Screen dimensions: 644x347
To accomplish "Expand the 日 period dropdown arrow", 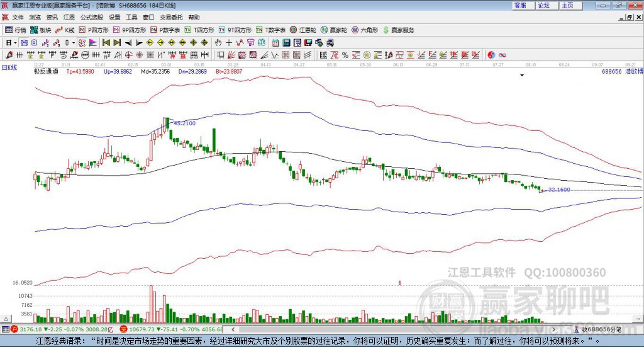I will coord(15,43).
